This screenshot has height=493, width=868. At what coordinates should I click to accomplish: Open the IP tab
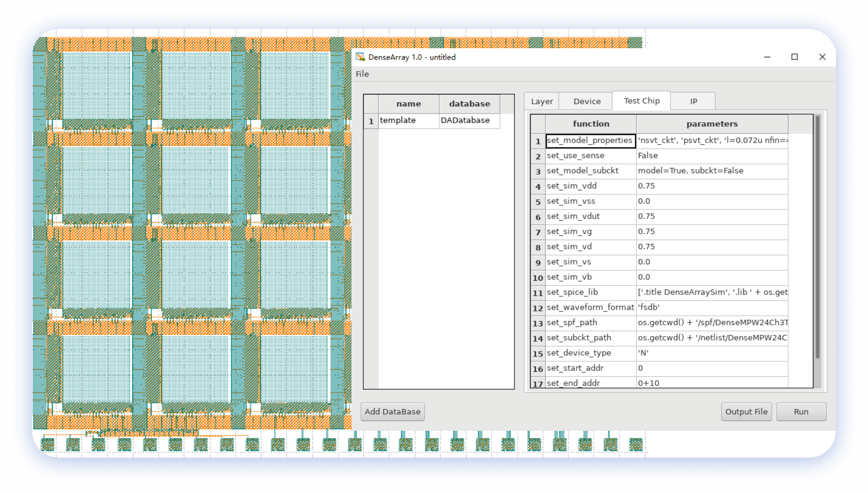693,101
